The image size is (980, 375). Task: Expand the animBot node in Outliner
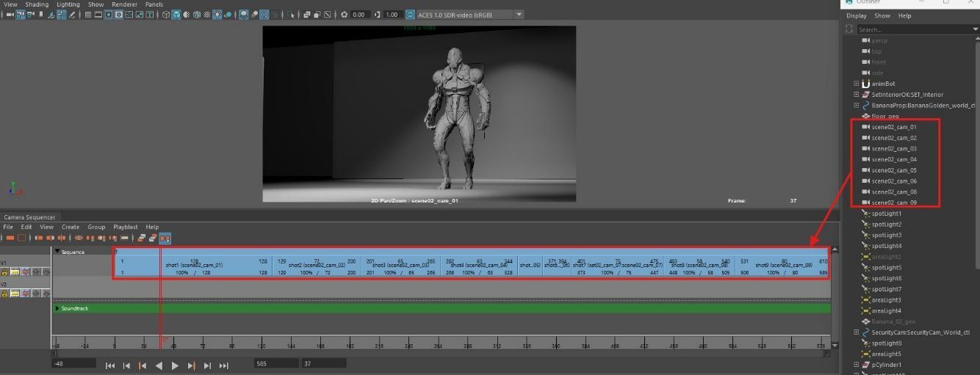coord(856,84)
